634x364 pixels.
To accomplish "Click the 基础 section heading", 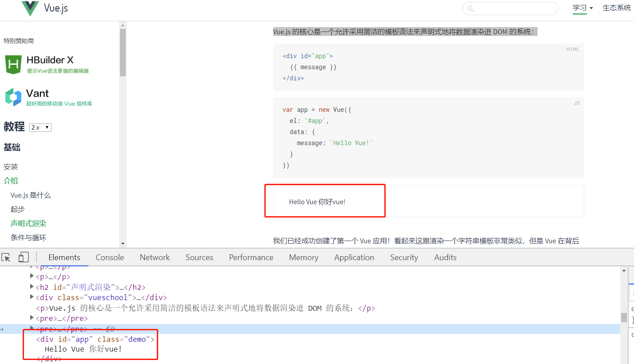I will coord(12,147).
